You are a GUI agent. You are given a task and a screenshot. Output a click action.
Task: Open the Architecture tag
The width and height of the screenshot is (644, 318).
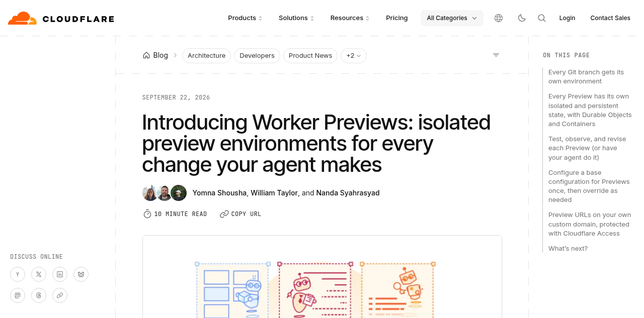click(x=206, y=56)
